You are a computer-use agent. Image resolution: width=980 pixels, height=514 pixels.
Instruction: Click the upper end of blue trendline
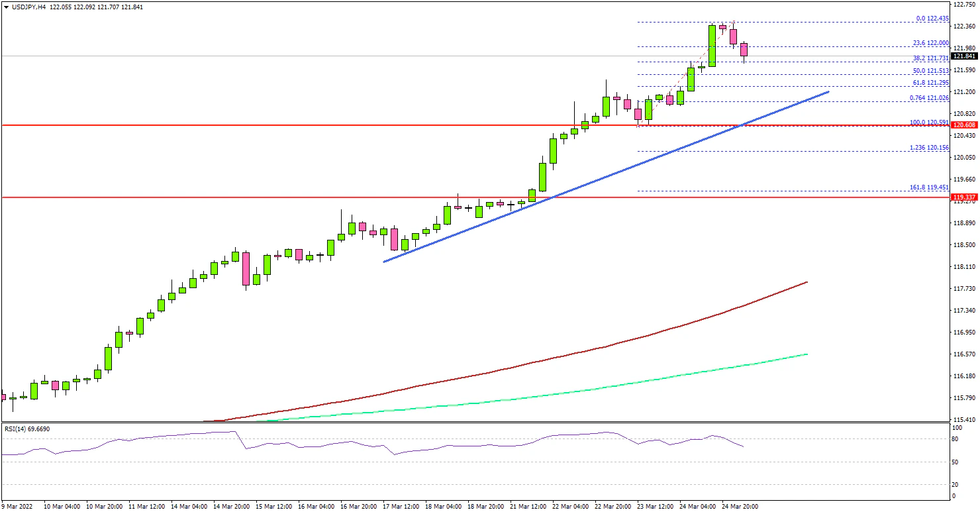point(828,92)
